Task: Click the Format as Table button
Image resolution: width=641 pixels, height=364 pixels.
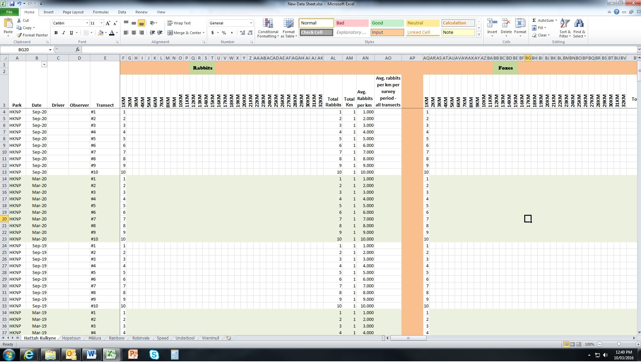Action: coord(288,28)
